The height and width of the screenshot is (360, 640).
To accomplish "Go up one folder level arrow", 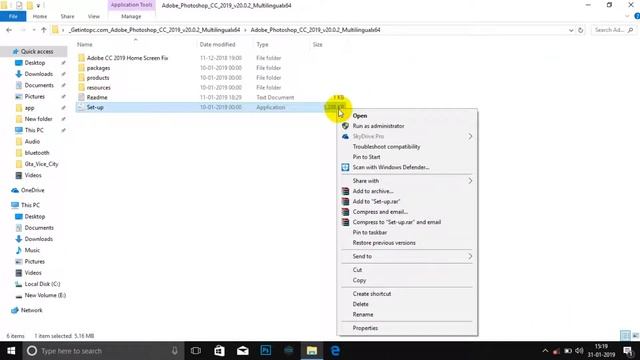I will (x=44, y=30).
